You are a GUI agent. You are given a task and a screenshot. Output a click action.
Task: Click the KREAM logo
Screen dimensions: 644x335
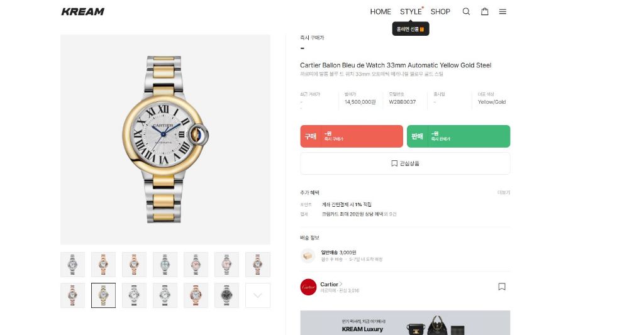83,11
